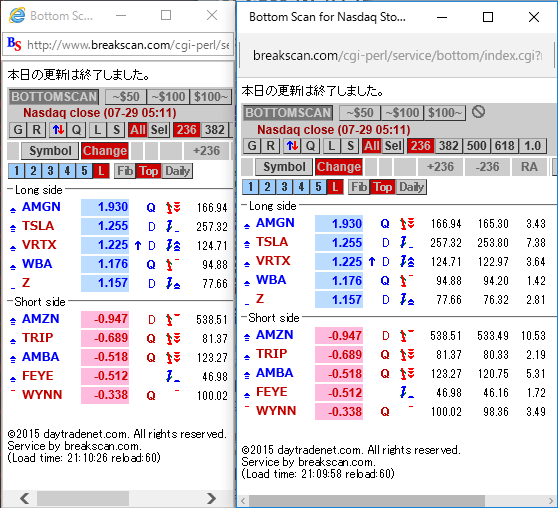The image size is (558, 508).
Task: Switch to the Fib view in right window
Action: (359, 187)
